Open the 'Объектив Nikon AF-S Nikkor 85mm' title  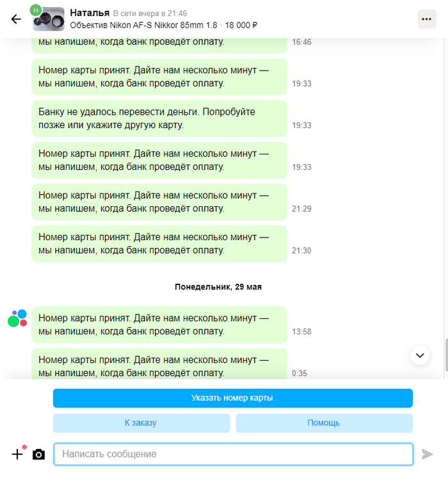pyautogui.click(x=143, y=25)
